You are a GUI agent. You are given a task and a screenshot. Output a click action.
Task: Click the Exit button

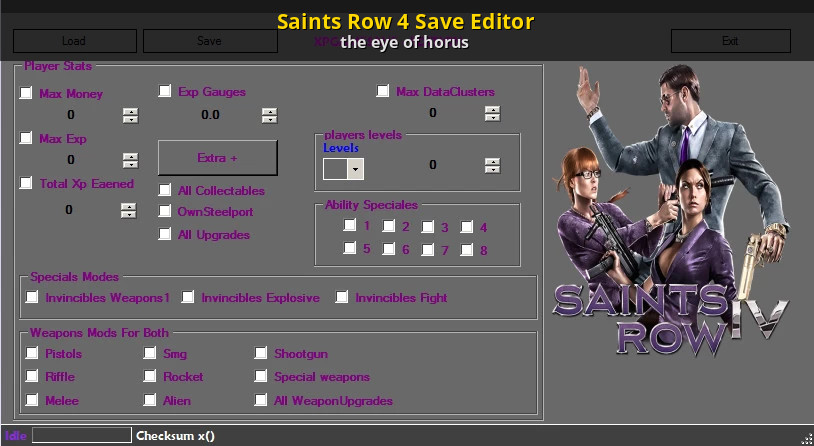730,41
